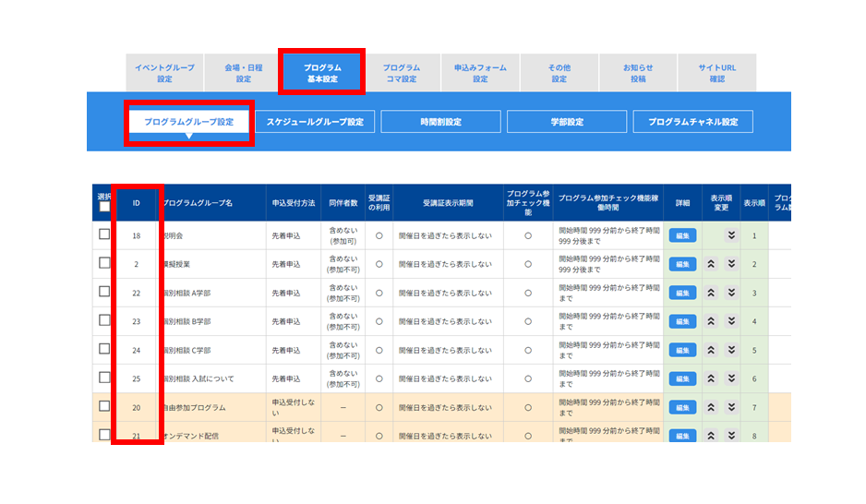Check the checkbox for row ID 18

pyautogui.click(x=104, y=234)
